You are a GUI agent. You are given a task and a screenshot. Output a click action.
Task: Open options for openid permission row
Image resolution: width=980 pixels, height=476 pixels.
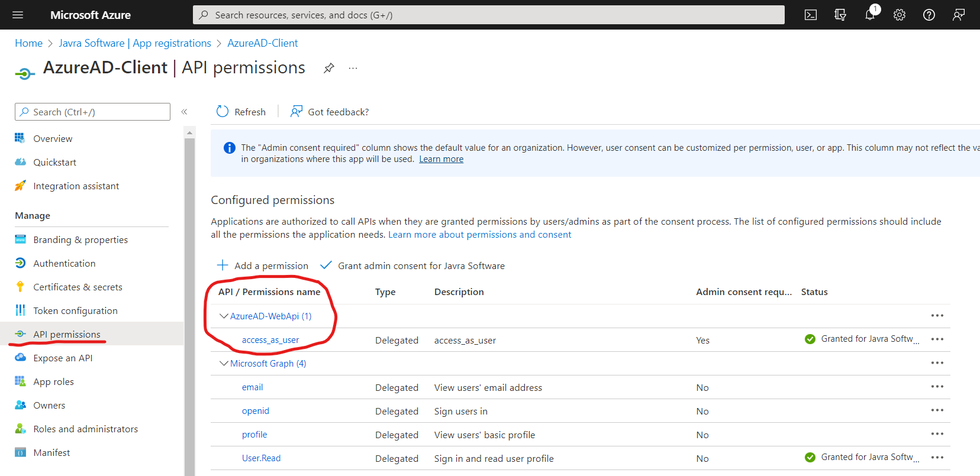point(937,410)
